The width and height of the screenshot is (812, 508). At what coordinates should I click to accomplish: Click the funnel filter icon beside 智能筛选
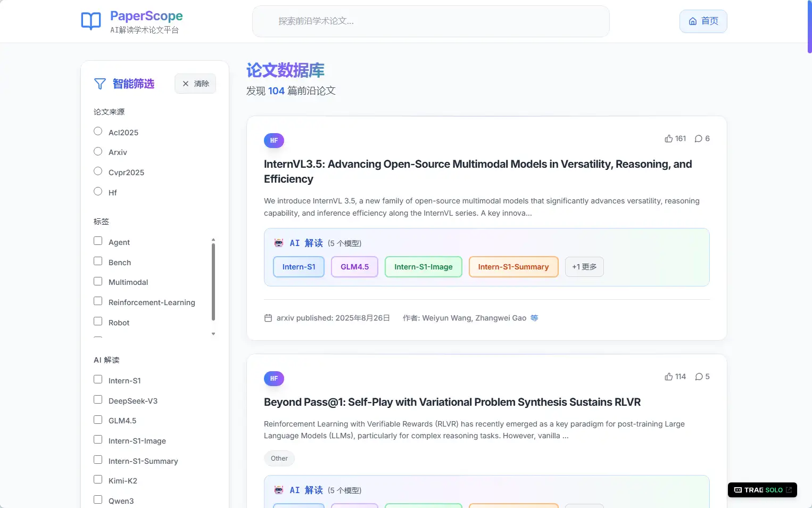pyautogui.click(x=100, y=84)
